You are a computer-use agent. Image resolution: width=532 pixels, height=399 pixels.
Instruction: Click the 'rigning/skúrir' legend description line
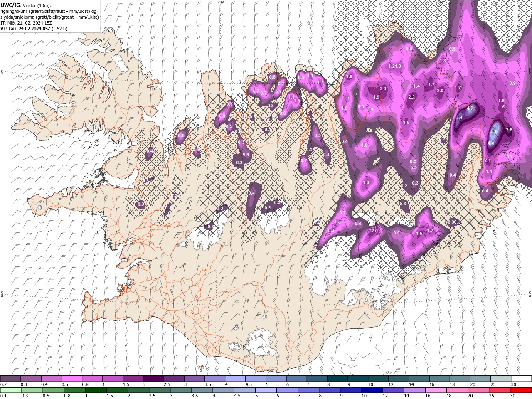pyautogui.click(x=49, y=11)
